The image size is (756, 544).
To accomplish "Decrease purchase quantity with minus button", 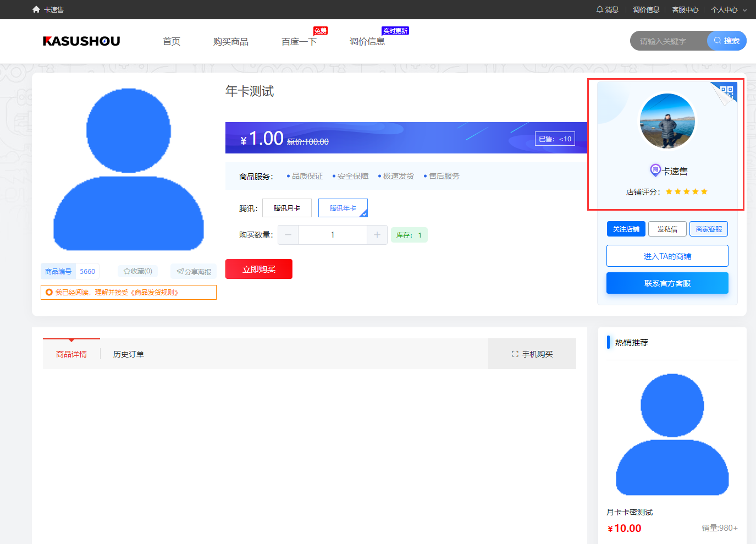I will pyautogui.click(x=288, y=235).
